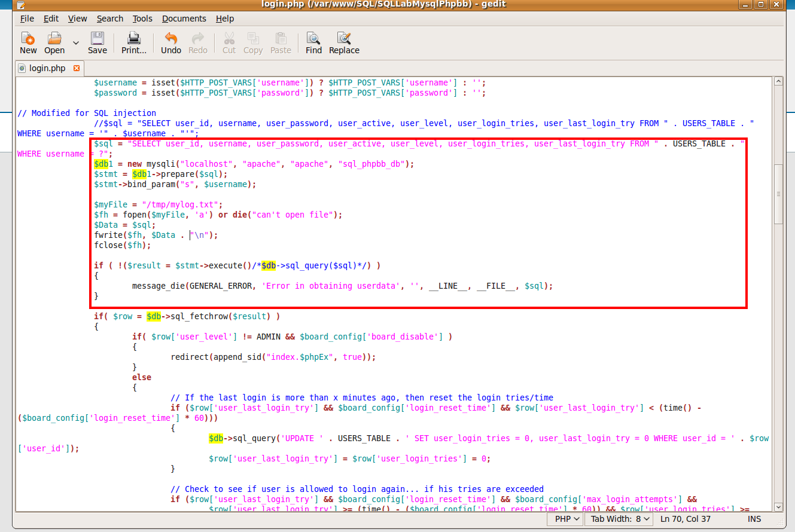Click the scrollbar down arrow
Image resolution: width=795 pixels, height=532 pixels.
(778, 507)
